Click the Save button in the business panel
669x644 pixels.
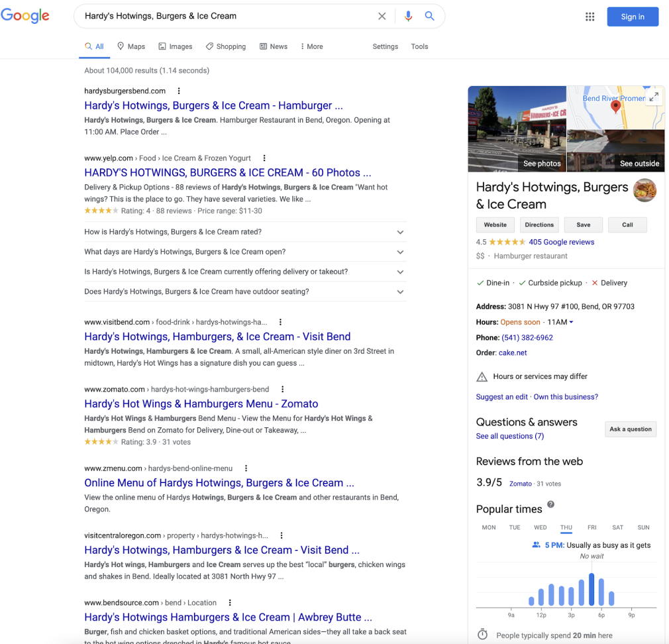(584, 225)
